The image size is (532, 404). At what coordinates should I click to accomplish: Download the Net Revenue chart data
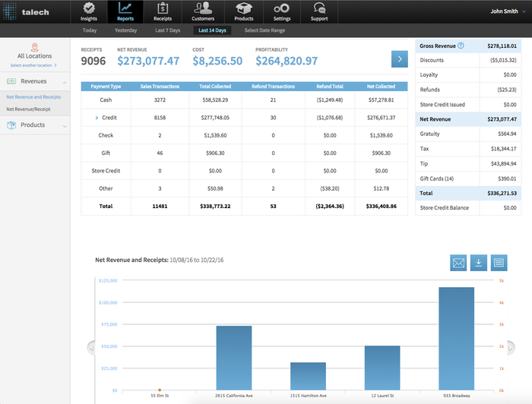tap(479, 263)
